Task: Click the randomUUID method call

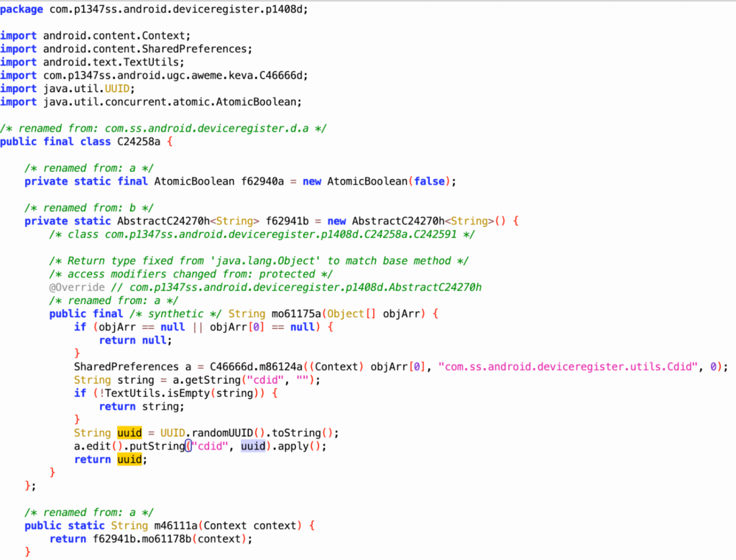Action: pyautogui.click(x=229, y=433)
